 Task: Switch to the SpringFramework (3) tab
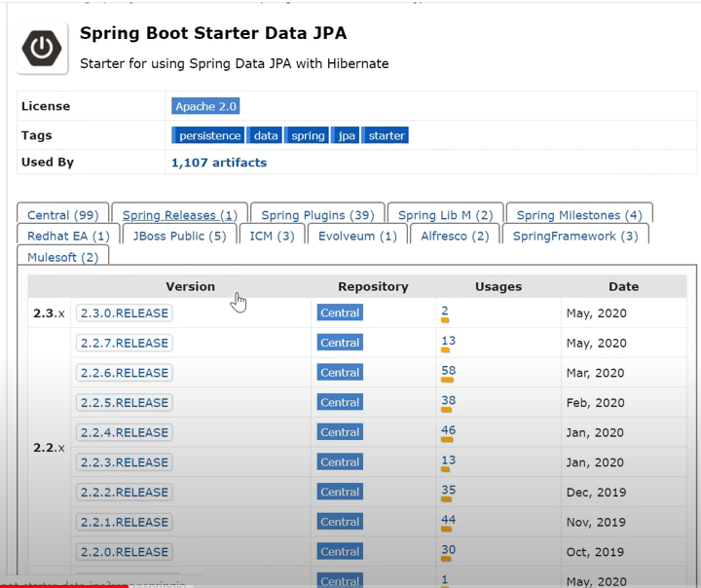(x=575, y=236)
